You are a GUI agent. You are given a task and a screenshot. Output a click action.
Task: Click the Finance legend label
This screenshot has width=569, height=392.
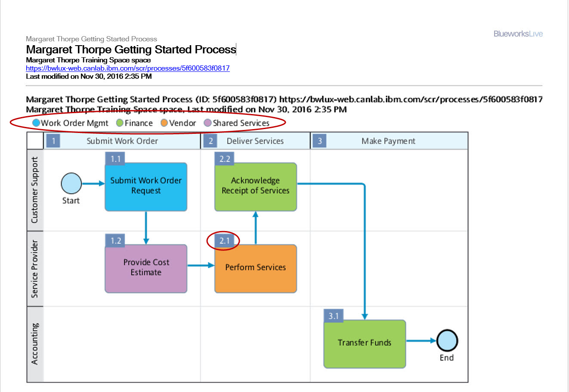pos(139,123)
